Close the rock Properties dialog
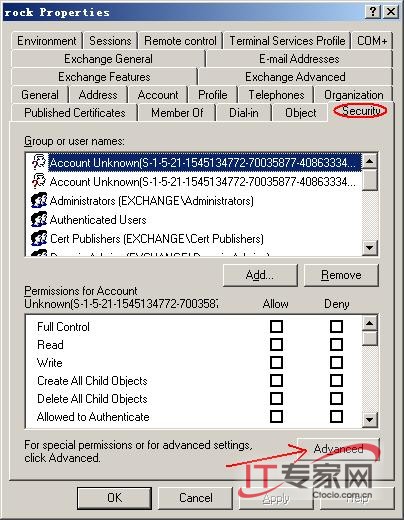 tap(390, 12)
